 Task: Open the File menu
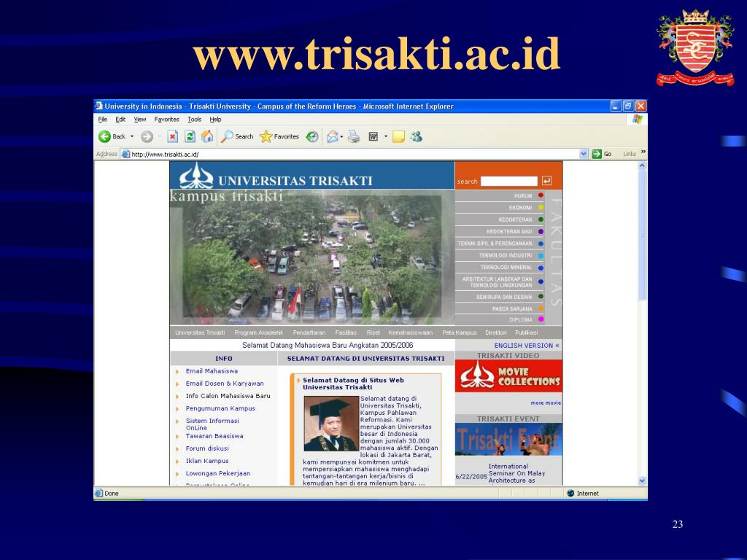[102, 120]
